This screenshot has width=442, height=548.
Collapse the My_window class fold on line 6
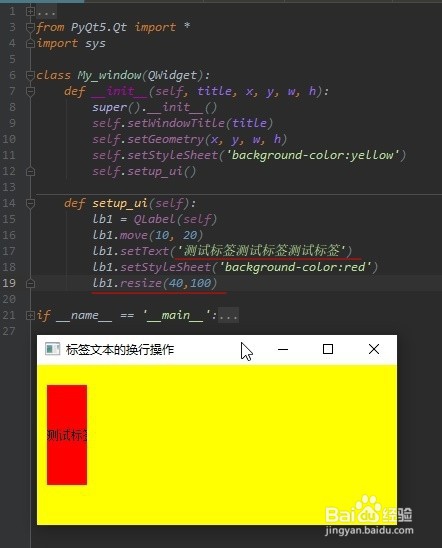coord(30,75)
